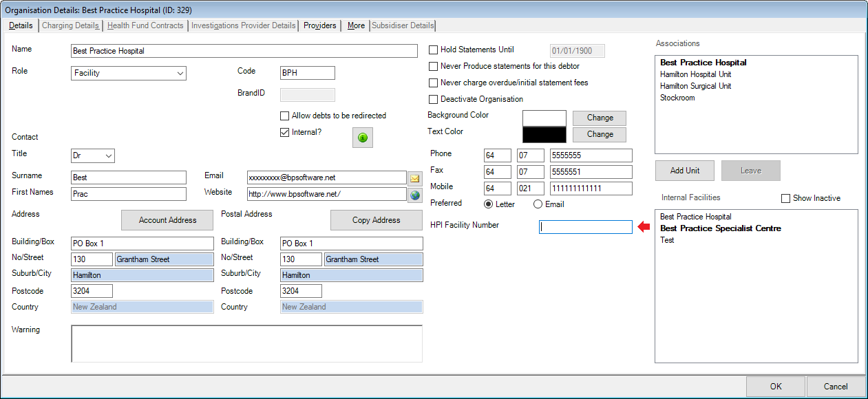Click the Phone number field 5555555
Image resolution: width=868 pixels, height=399 pixels.
(x=591, y=155)
